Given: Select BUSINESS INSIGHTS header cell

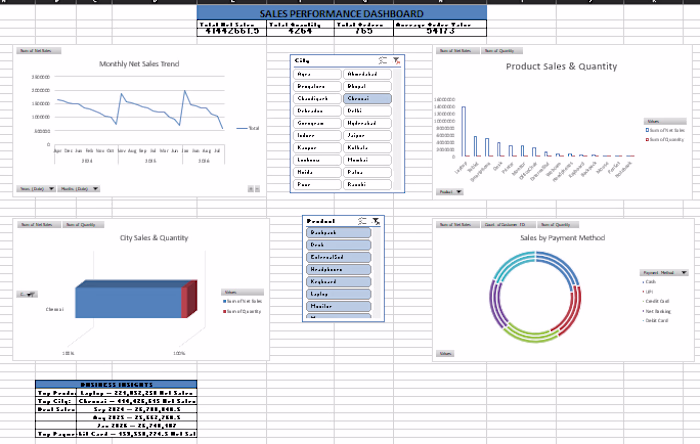Looking at the screenshot, I should pos(116,384).
